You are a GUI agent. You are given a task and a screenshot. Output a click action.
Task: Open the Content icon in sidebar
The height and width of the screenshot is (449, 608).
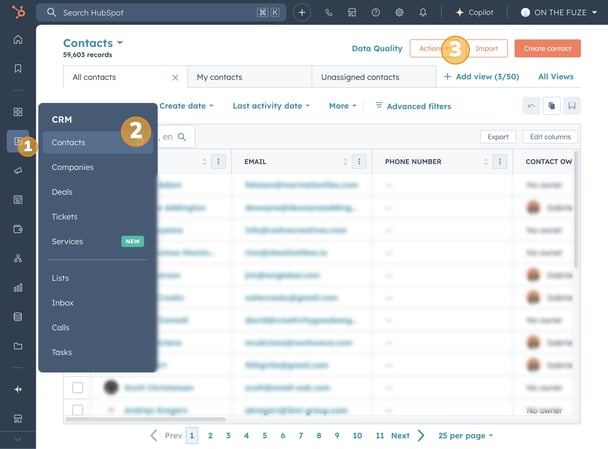[18, 200]
